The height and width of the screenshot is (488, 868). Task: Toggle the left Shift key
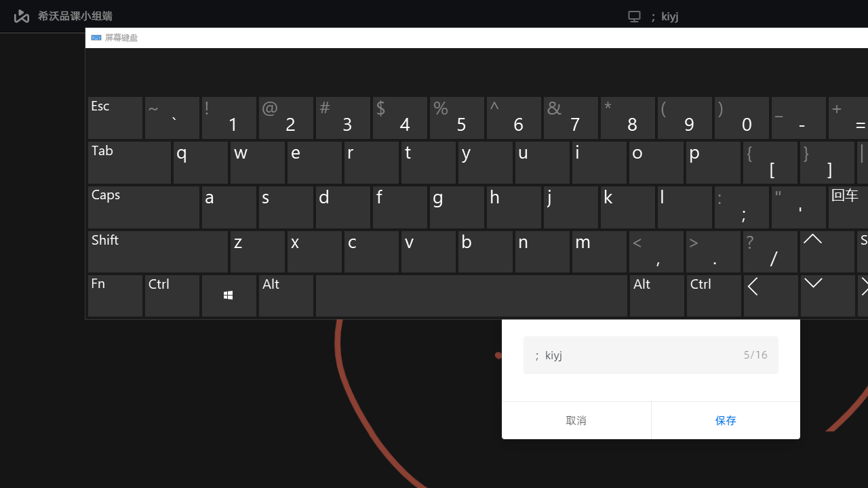pos(157,251)
